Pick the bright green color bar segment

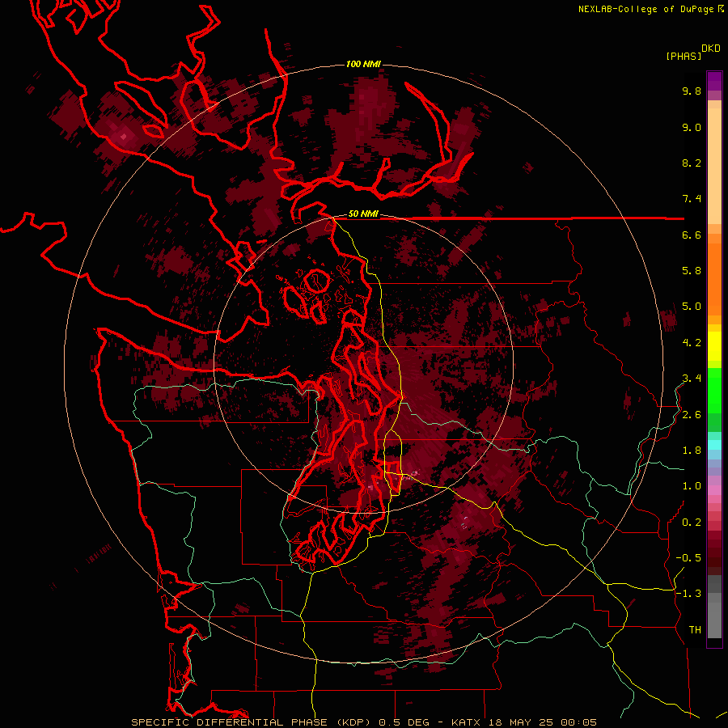click(x=714, y=390)
